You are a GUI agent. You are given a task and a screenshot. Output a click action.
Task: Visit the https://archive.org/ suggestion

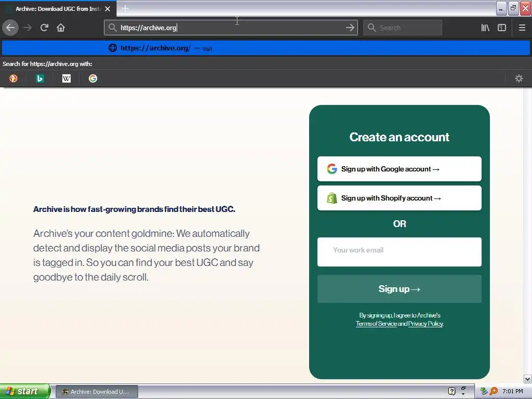coord(266,48)
